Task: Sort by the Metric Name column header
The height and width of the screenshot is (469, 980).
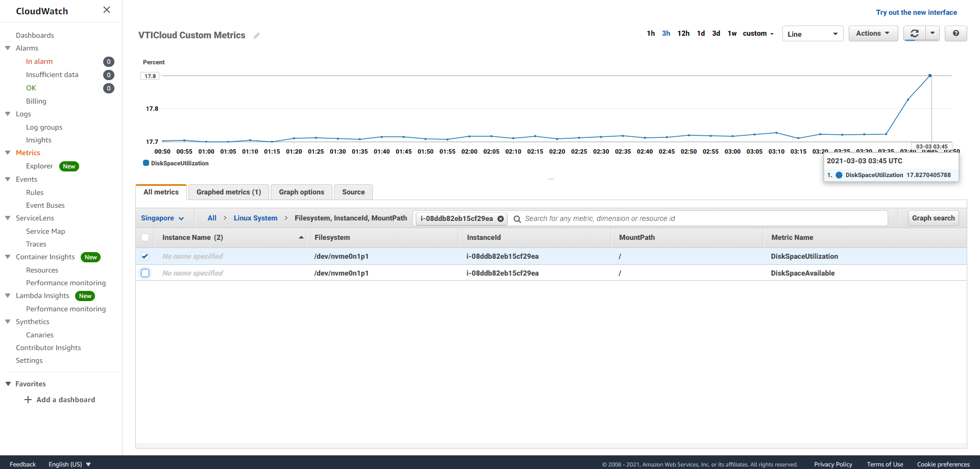Action: pos(792,237)
